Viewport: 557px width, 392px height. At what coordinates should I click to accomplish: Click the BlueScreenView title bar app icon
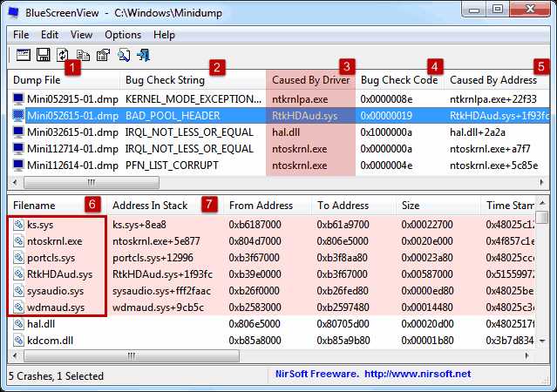coord(13,12)
